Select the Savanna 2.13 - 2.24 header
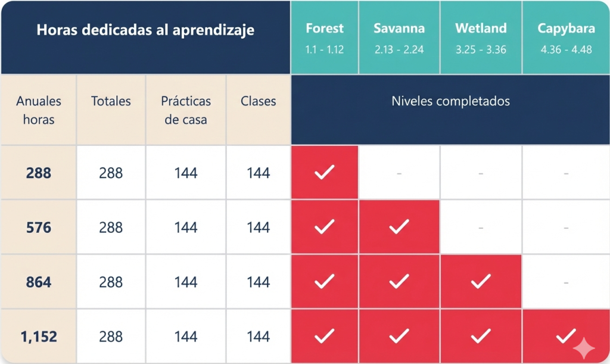This screenshot has height=364, width=610. 399,38
